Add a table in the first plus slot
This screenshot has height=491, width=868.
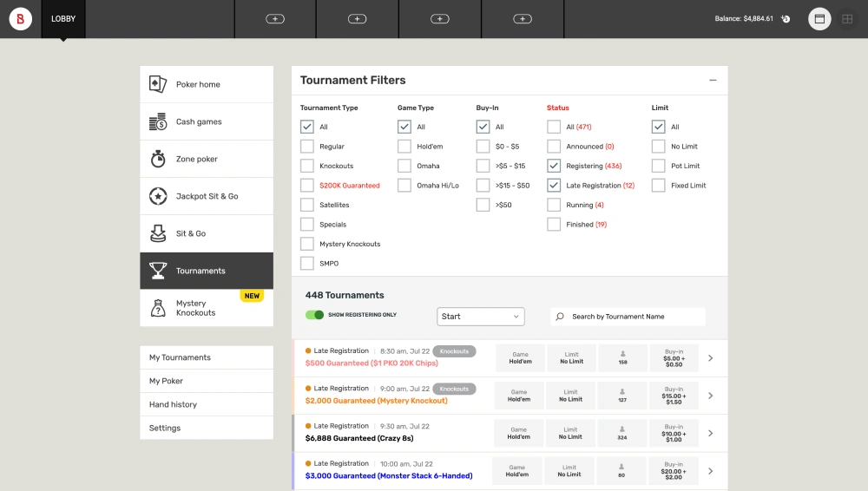(x=275, y=19)
